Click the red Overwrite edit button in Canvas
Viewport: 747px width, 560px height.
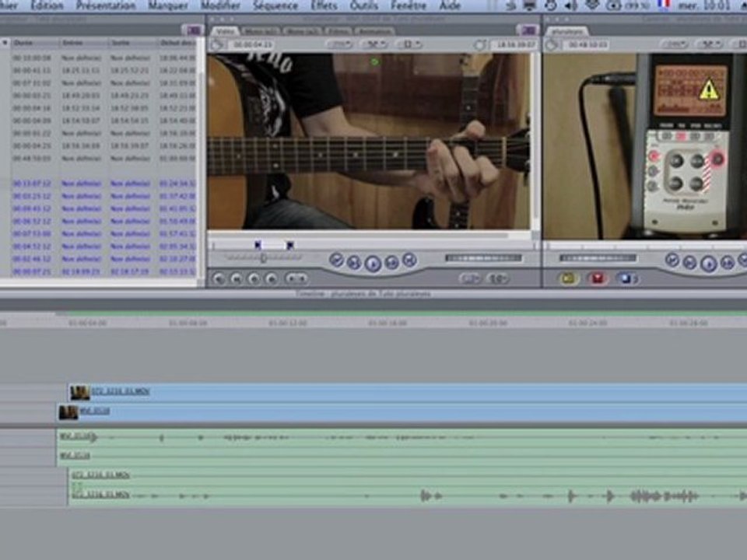(x=598, y=278)
